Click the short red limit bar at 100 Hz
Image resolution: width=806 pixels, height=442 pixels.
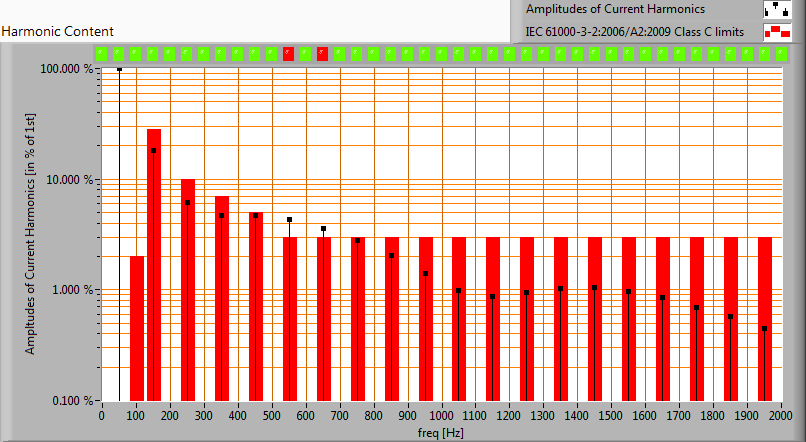click(x=137, y=328)
